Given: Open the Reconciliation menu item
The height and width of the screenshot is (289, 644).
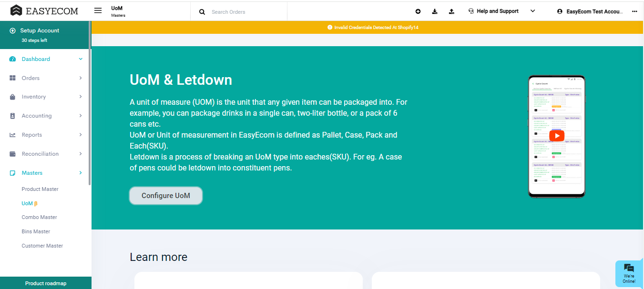Looking at the screenshot, I should (40, 154).
